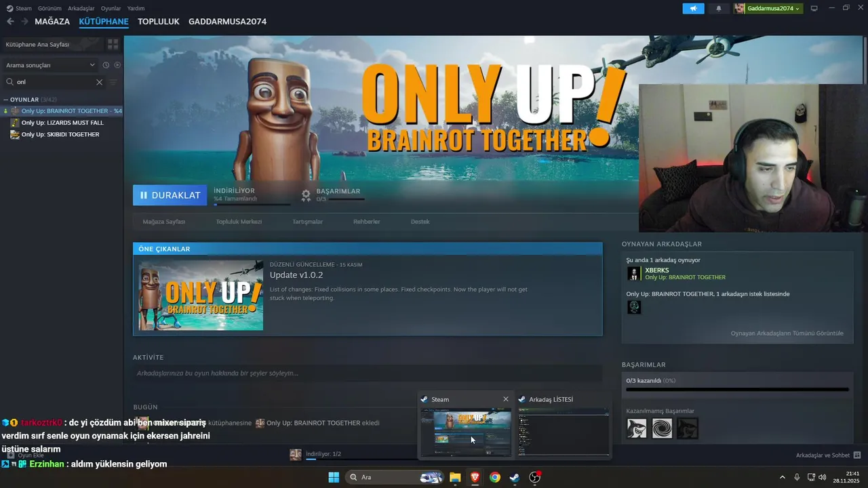Open XBERKS friend avatar
Viewport: 868px width, 488px height.
coord(634,273)
